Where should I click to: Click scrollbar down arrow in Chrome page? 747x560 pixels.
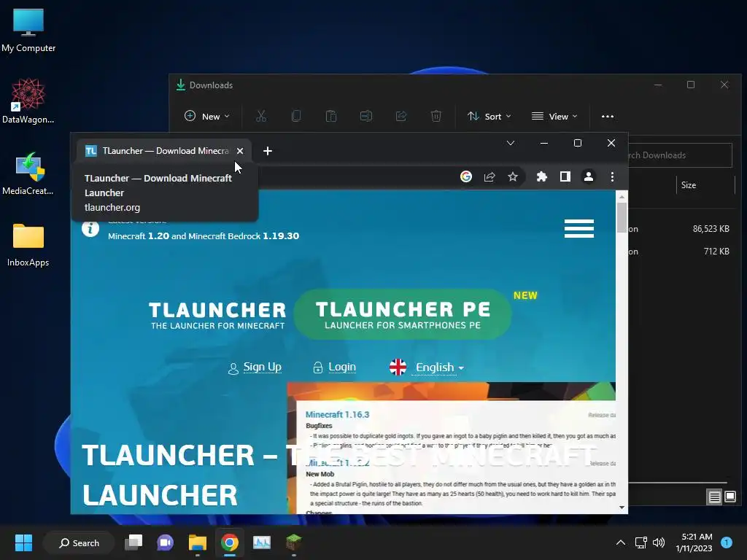click(x=622, y=507)
